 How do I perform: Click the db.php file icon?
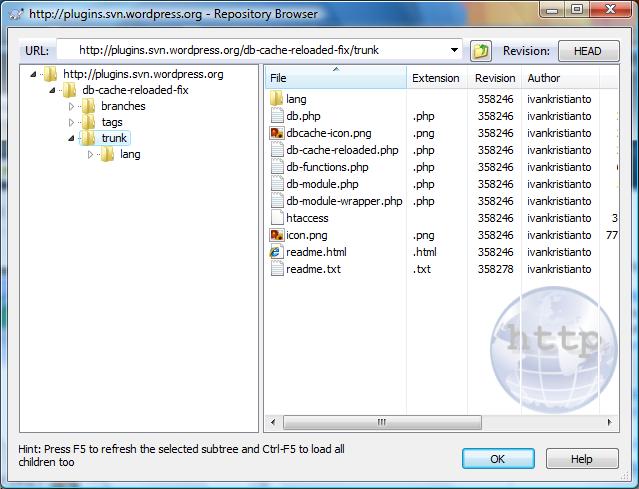coord(277,116)
